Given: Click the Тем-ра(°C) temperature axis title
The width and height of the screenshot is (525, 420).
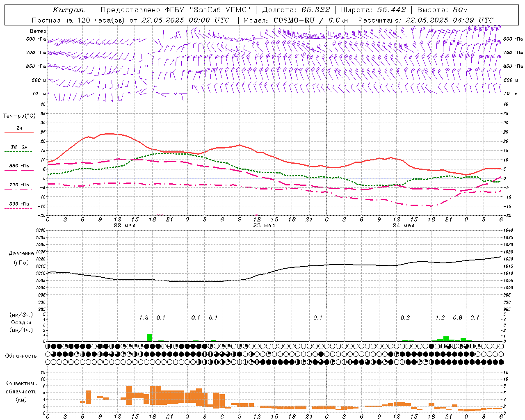Looking at the screenshot, I should click(x=19, y=116).
